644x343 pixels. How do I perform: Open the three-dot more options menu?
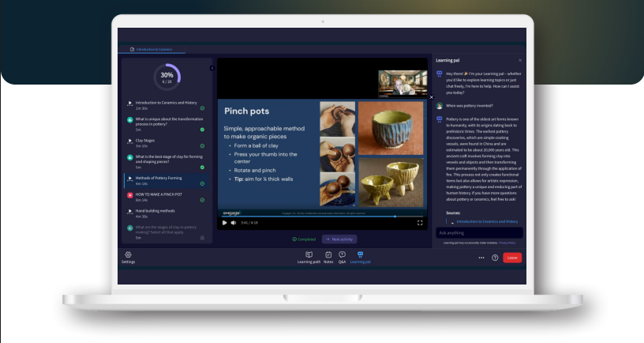[x=481, y=258]
